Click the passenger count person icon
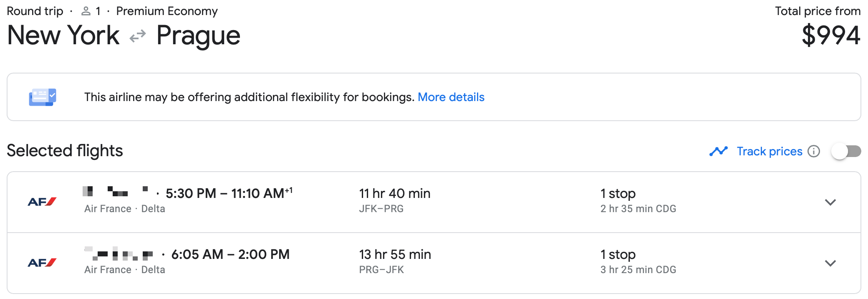The width and height of the screenshot is (868, 299). click(86, 11)
